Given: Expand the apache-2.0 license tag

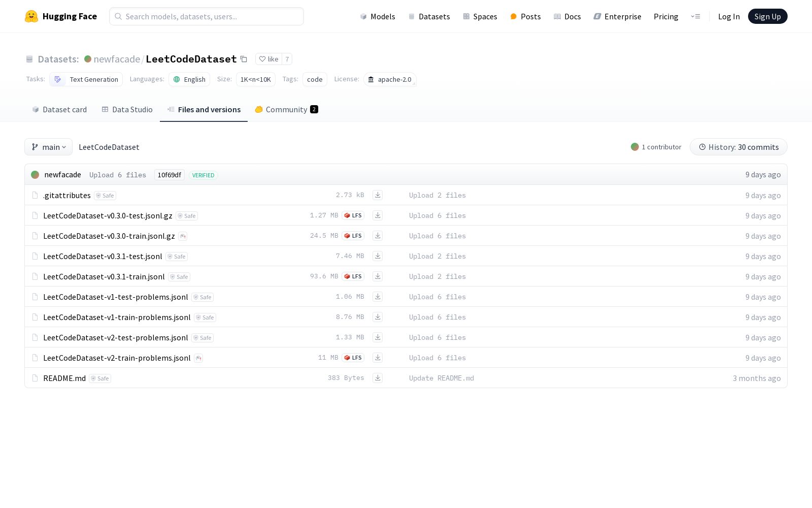Looking at the screenshot, I should (390, 79).
